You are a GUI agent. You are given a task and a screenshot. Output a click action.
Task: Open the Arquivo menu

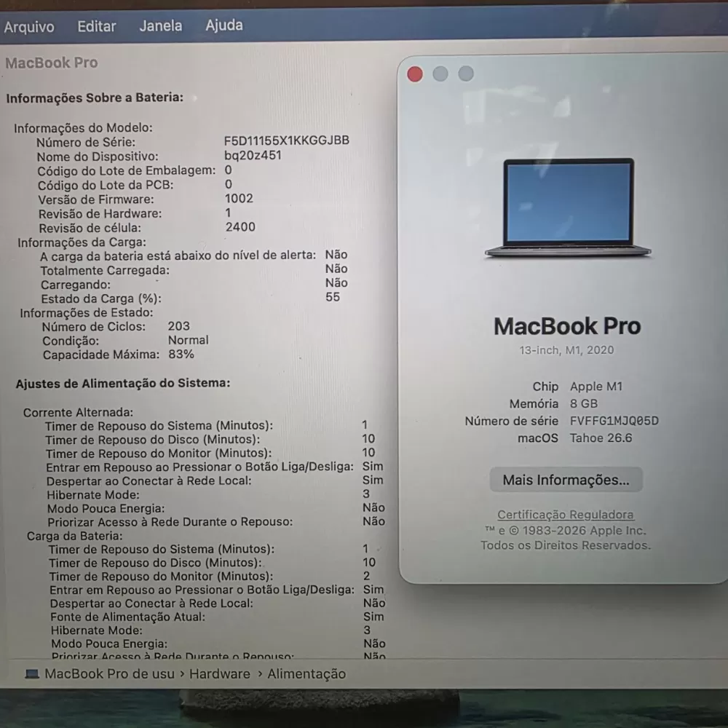tap(29, 27)
